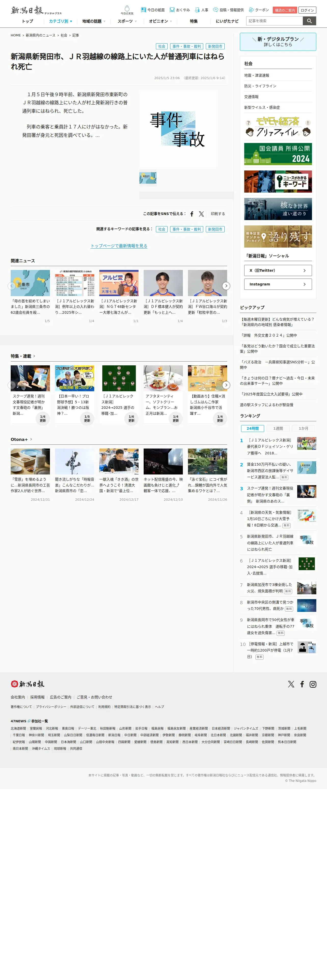
Task: Open ranking 2 賃金150万円不払い article
Action: pyautogui.click(x=278, y=471)
